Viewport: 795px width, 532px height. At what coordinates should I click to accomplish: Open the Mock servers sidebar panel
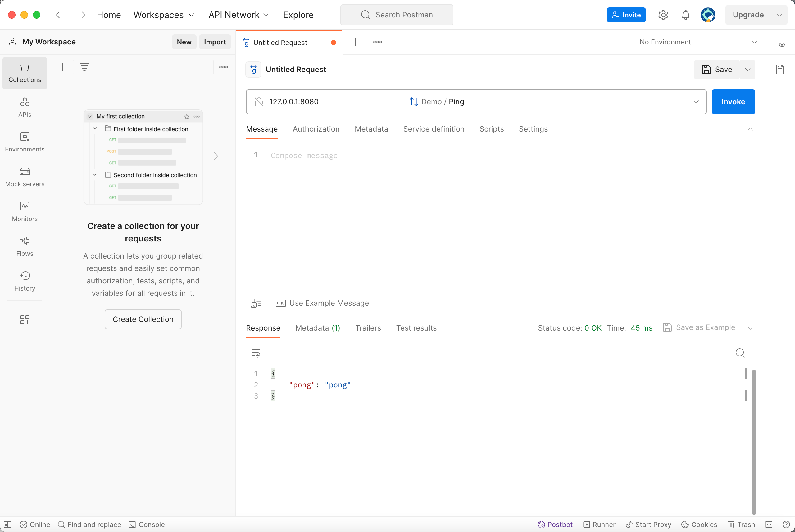[x=25, y=177]
